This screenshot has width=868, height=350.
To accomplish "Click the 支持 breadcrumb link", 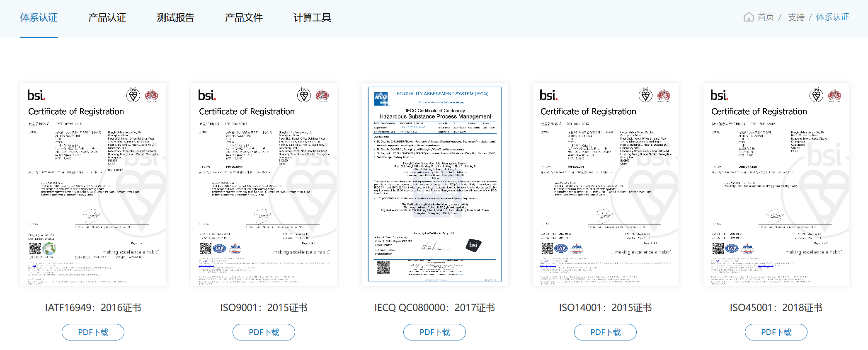I will pos(796,17).
